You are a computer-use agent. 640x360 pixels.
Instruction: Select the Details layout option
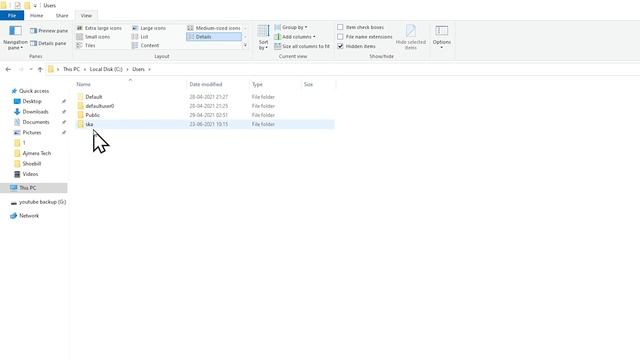coord(214,37)
